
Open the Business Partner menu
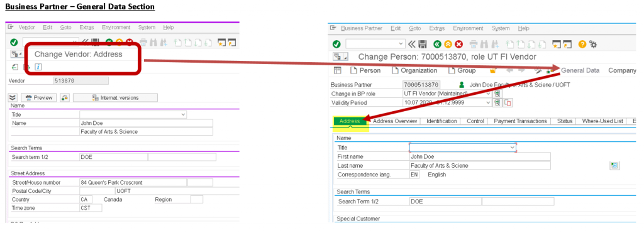pyautogui.click(x=362, y=28)
